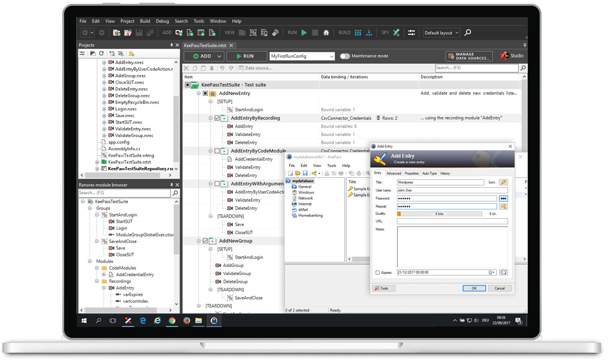
Task: Check the AddEntryWithArguments checkbox
Action: 217,184
